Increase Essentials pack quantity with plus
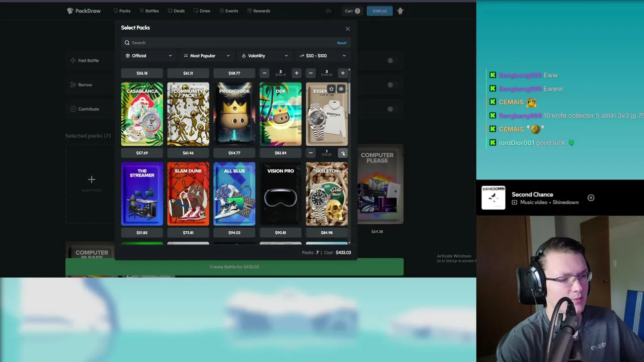The width and height of the screenshot is (644, 362). [343, 153]
